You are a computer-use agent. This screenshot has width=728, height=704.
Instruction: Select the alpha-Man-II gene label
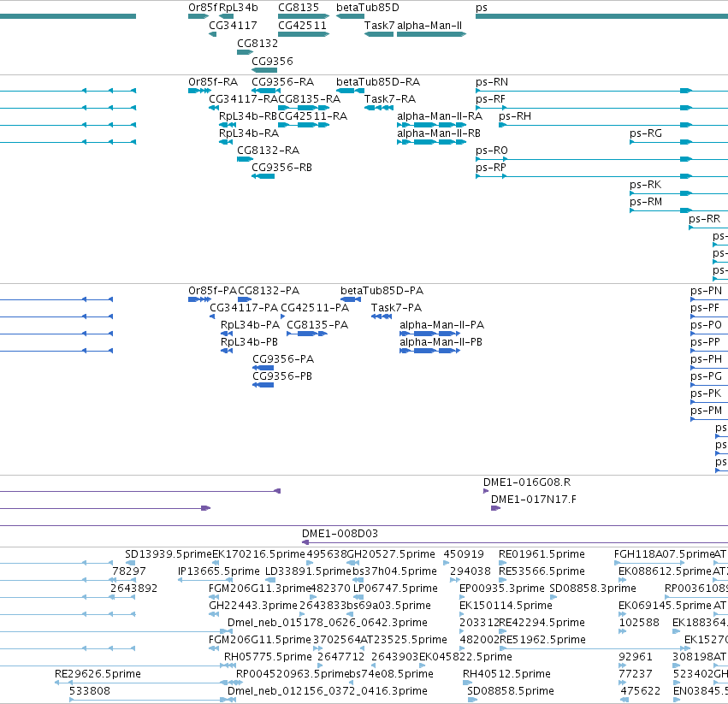(429, 26)
